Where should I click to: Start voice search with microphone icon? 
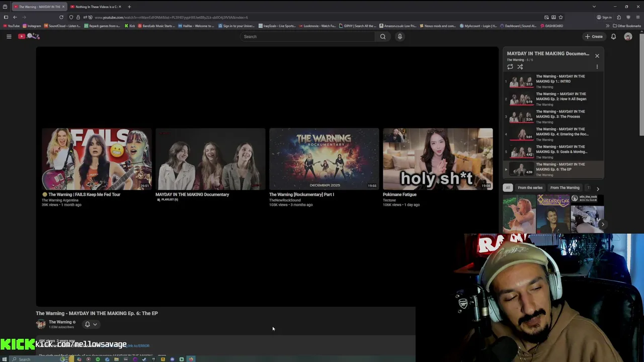point(400,36)
